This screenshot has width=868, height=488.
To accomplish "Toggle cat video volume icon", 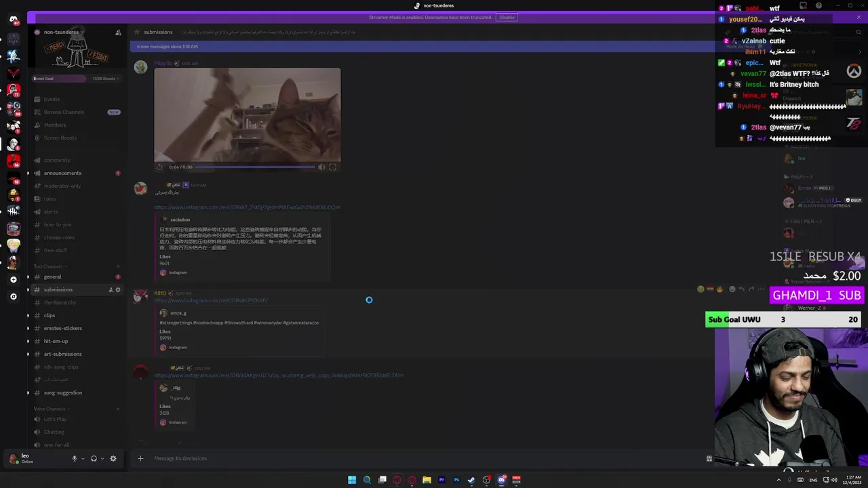I will [322, 167].
